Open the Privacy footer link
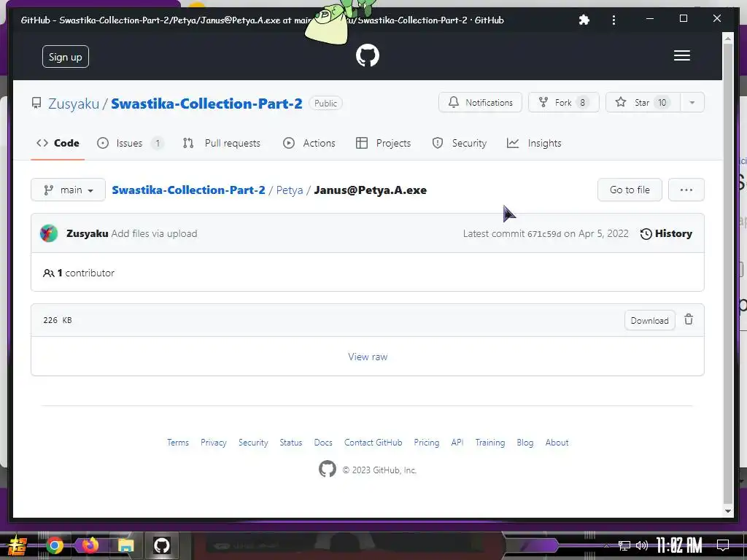 (x=214, y=443)
